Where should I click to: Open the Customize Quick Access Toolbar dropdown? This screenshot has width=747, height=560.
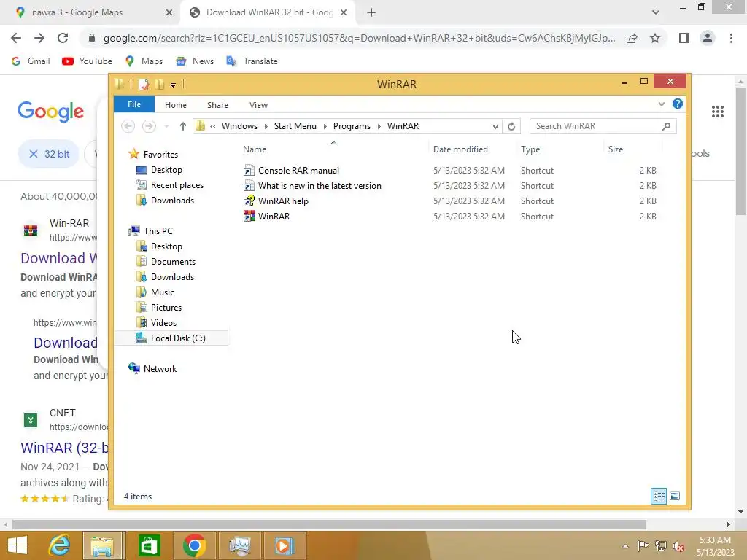[x=174, y=85]
